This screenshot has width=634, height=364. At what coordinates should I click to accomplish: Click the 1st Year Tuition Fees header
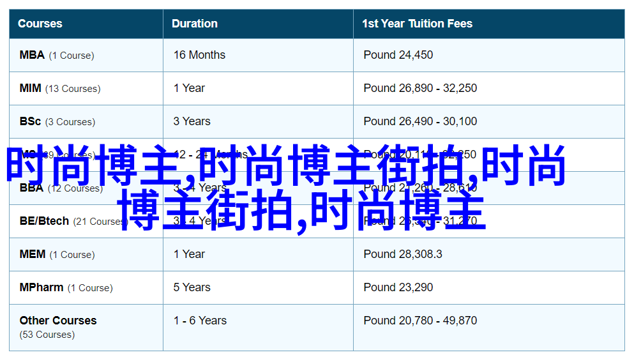(417, 24)
